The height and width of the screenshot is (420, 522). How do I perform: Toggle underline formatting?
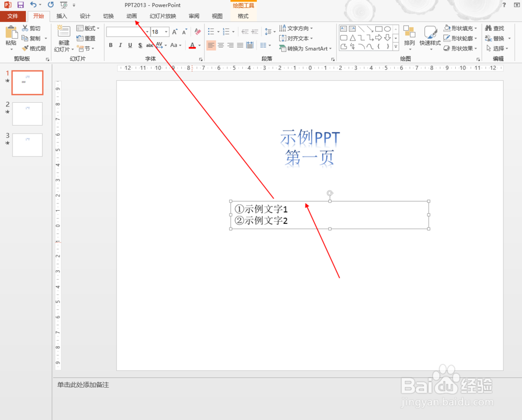coord(129,45)
